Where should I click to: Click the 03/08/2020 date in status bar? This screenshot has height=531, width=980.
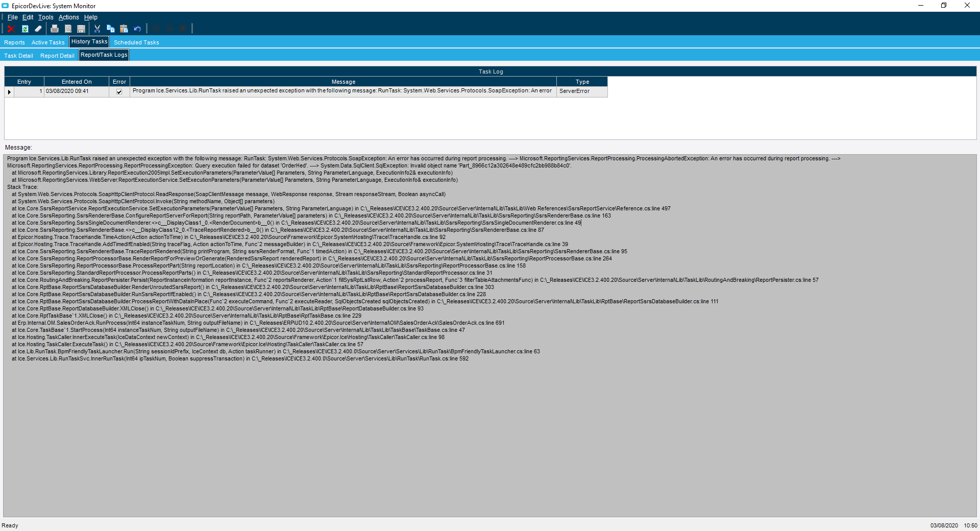tap(944, 525)
